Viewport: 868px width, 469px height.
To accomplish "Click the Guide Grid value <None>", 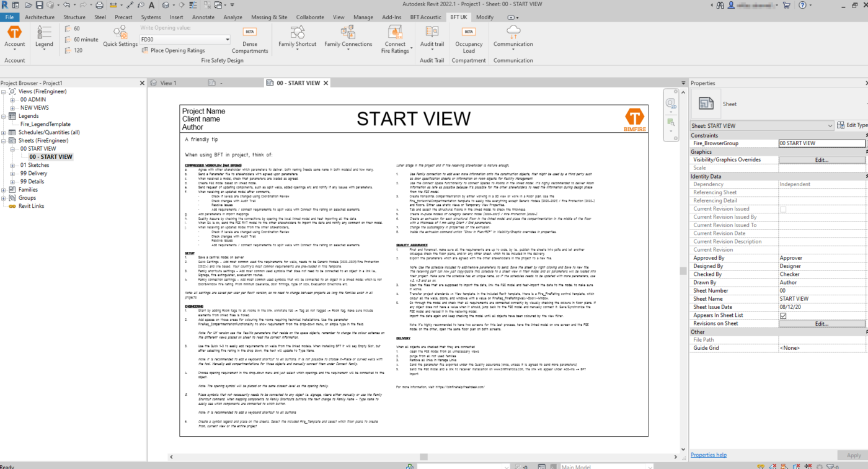I will click(x=822, y=348).
